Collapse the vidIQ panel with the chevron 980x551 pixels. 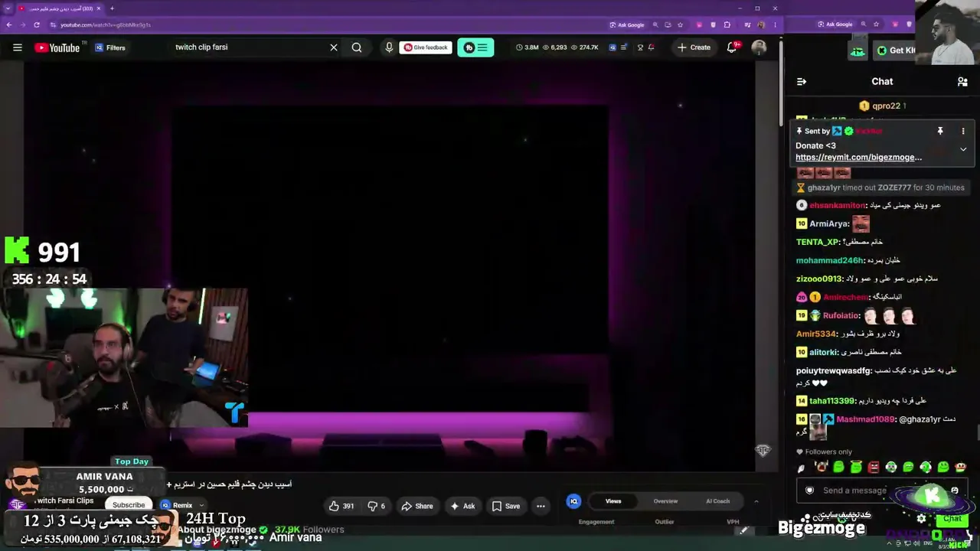[x=756, y=501]
